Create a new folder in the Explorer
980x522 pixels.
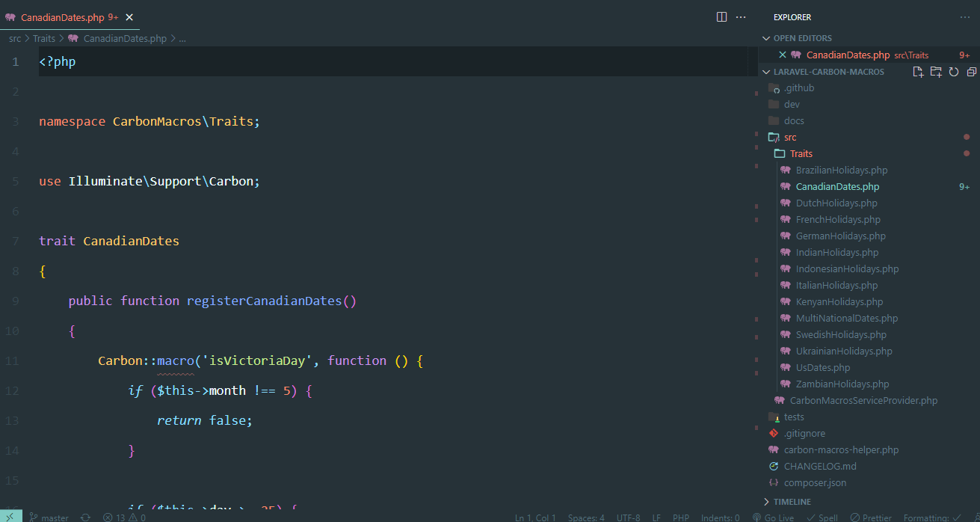tap(935, 71)
